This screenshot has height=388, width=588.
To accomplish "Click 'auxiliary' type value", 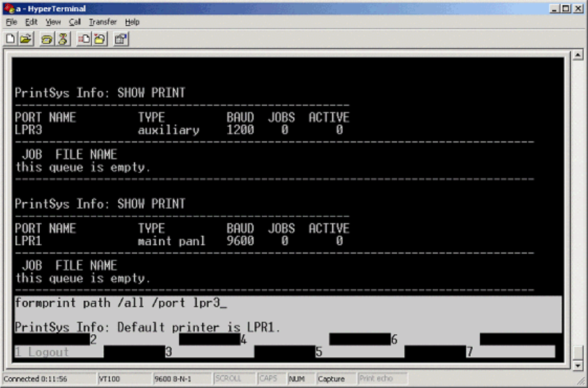I will pyautogui.click(x=168, y=130).
